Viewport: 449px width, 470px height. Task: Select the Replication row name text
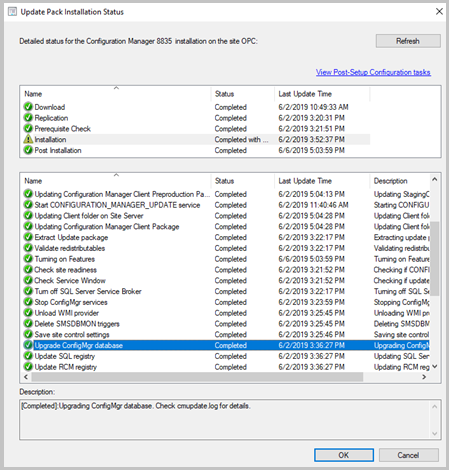click(x=51, y=118)
